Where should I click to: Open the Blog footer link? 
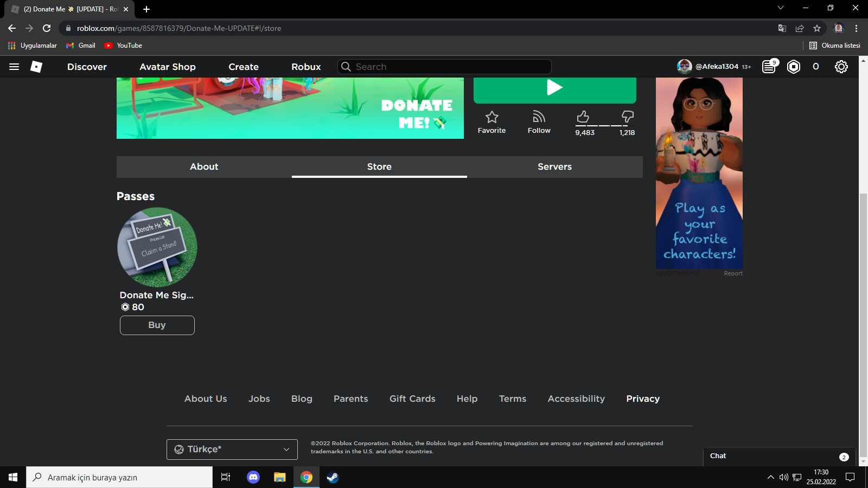[x=302, y=399]
